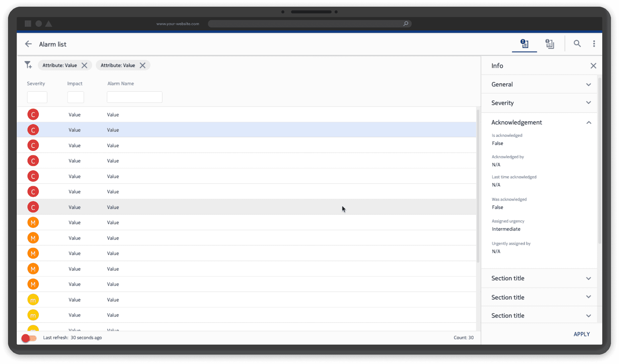This screenshot has width=619, height=364.
Task: Select the active alarms tab icon
Action: click(524, 44)
